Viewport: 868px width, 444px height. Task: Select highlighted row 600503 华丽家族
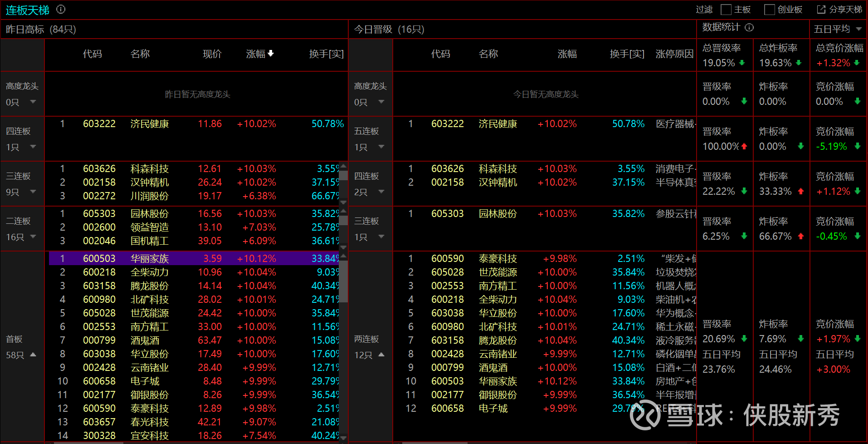194,258
